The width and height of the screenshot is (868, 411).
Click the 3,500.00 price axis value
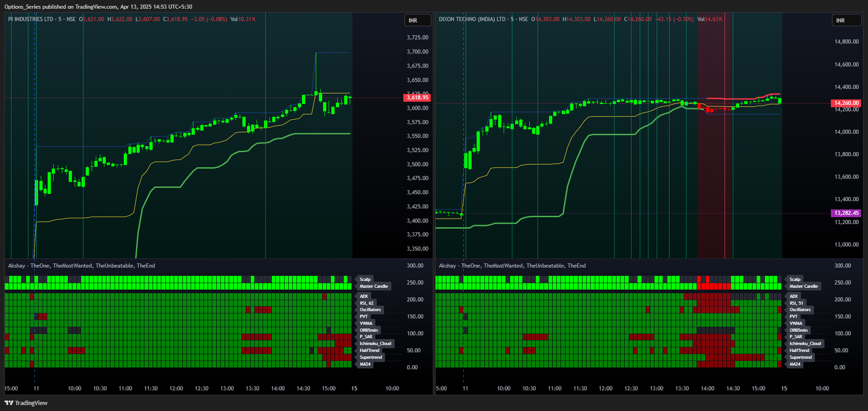click(418, 164)
